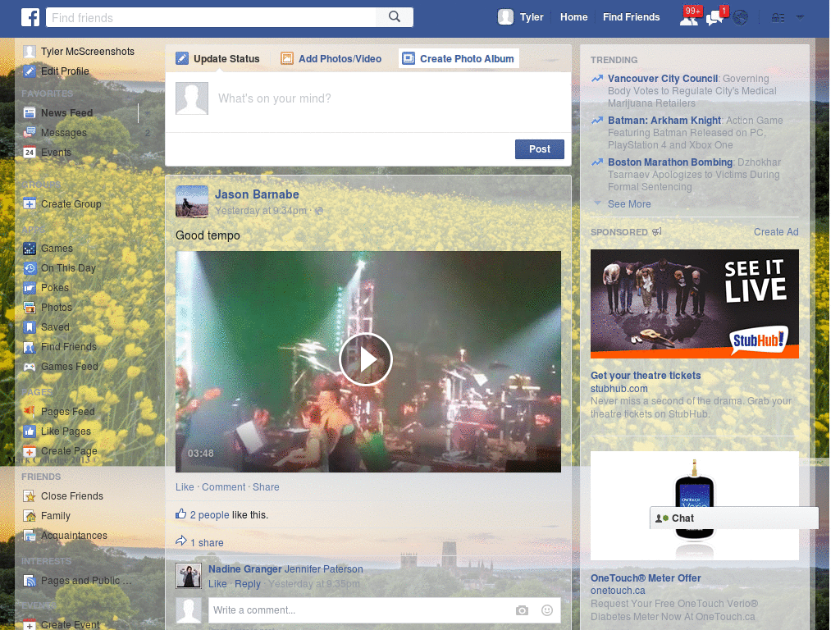The height and width of the screenshot is (630, 840).
Task: Select the Create Photo Album tab
Action: pos(459,59)
